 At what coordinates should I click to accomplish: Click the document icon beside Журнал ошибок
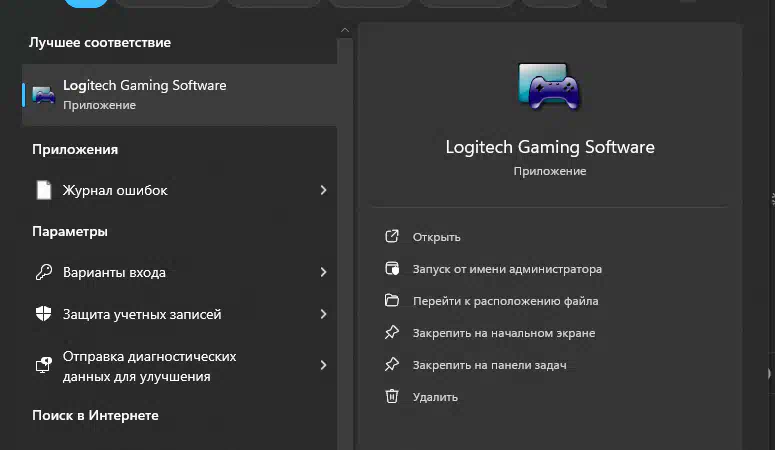(43, 190)
